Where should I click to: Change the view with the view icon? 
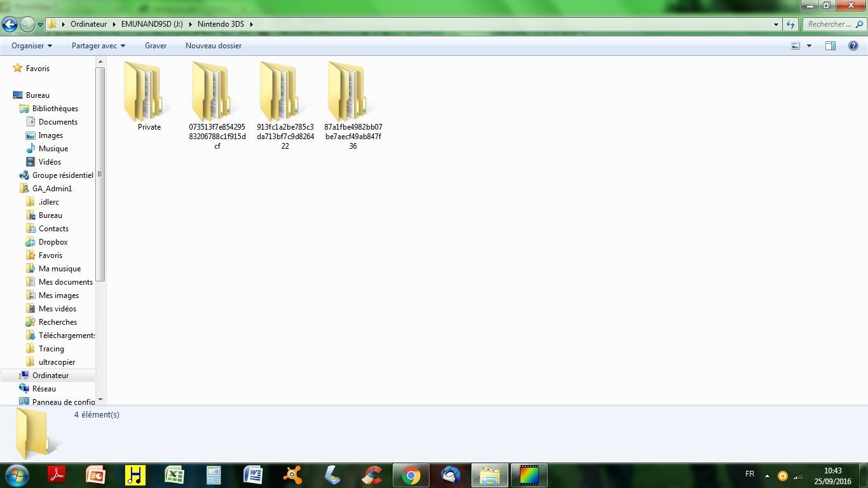[796, 46]
